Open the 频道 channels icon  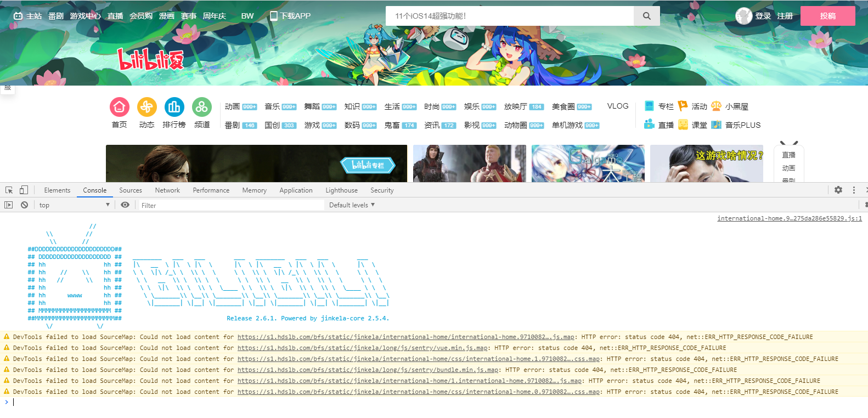point(202,107)
